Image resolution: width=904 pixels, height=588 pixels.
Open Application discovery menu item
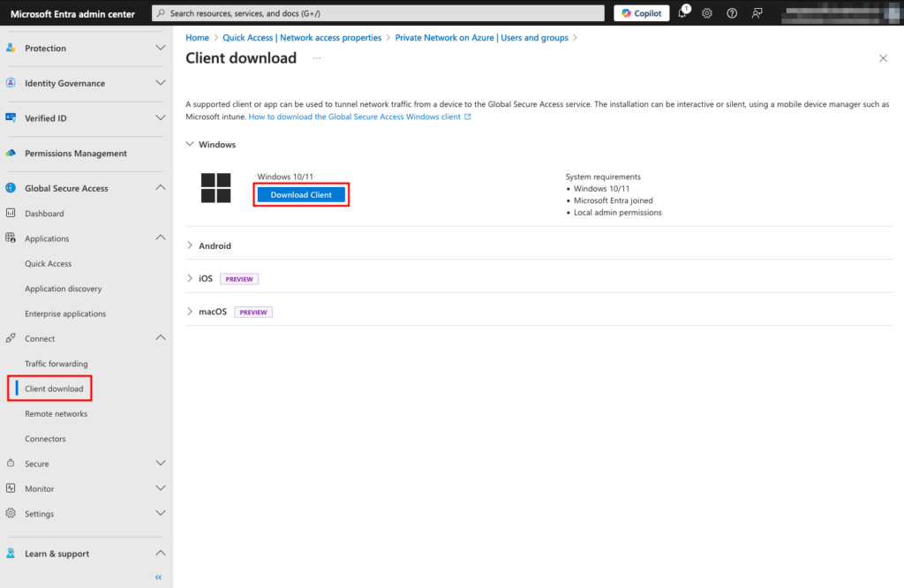tap(63, 288)
